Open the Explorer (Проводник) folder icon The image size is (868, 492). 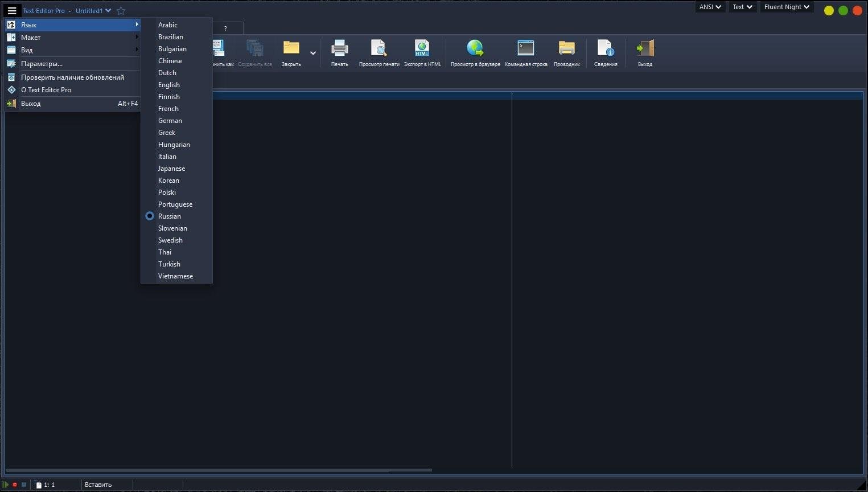click(566, 49)
